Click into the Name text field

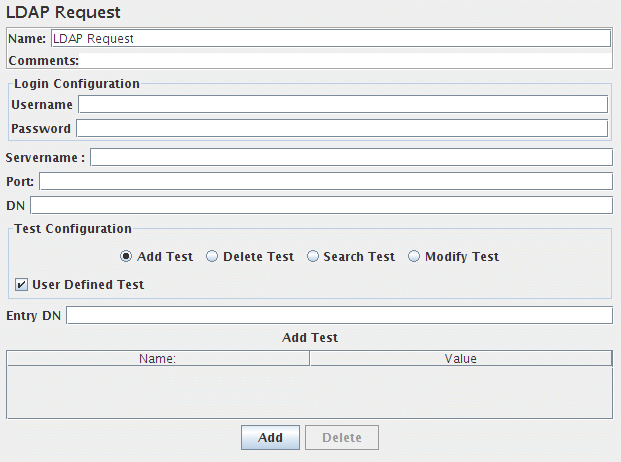click(x=330, y=39)
